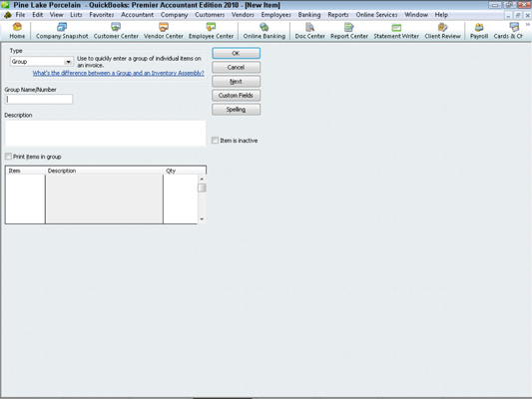
Task: Check the Item is inactive box
Action: pyautogui.click(x=215, y=140)
